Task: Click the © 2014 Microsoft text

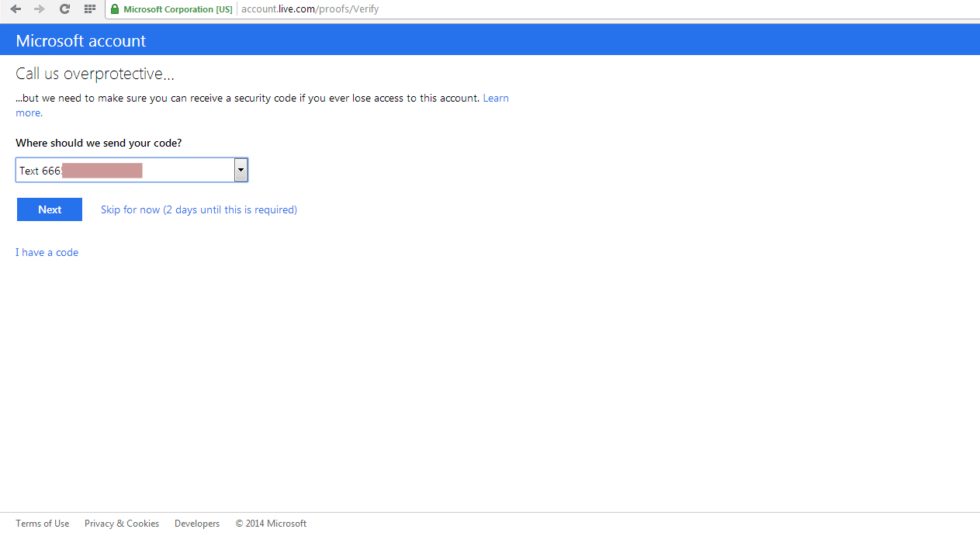Action: 271,524
